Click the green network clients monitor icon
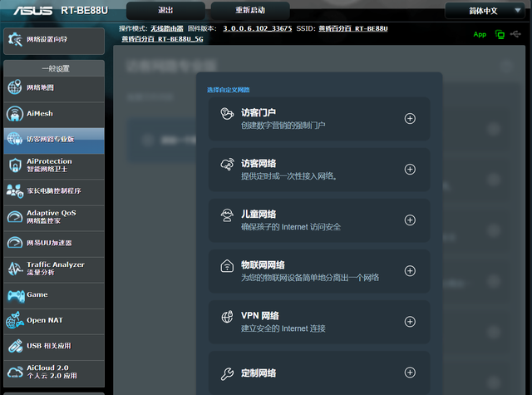 [x=500, y=34]
